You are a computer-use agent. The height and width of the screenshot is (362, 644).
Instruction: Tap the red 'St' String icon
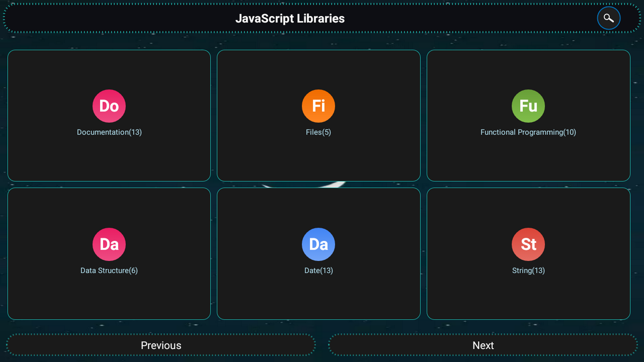point(528,244)
